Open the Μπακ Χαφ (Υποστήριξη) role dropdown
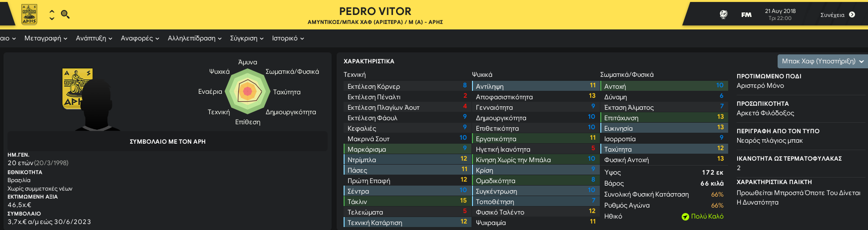This screenshot has width=868, height=230. tap(822, 61)
